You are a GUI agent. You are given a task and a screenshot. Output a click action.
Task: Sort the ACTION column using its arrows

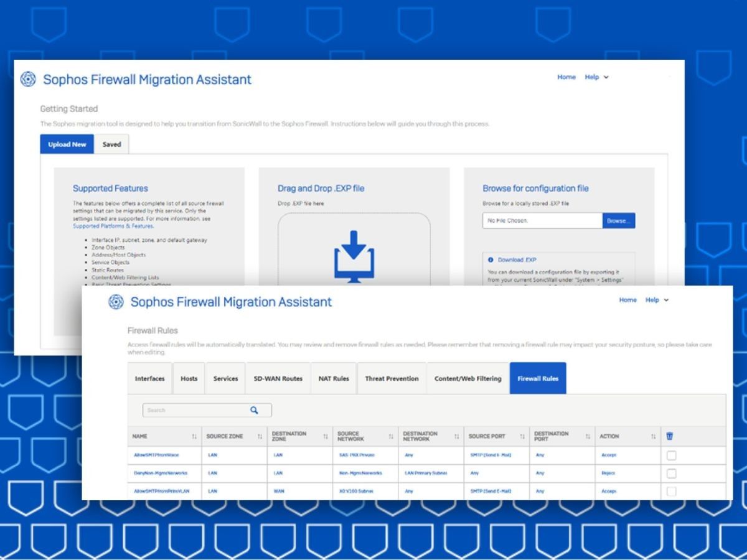653,437
